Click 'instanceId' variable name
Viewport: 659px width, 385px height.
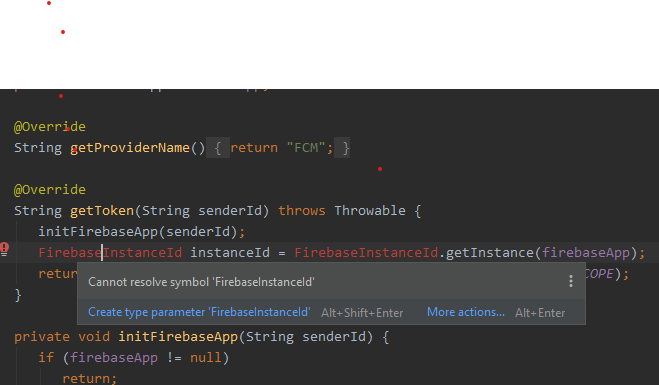coord(230,253)
